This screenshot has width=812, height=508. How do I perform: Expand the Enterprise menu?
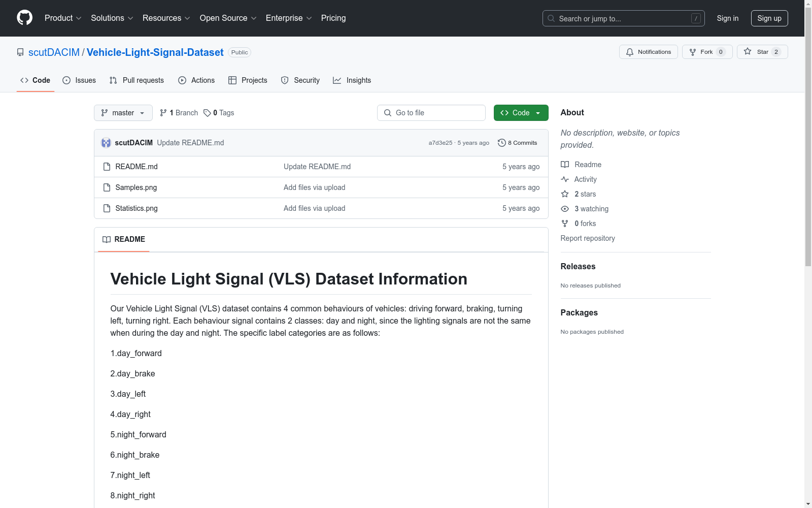coord(289,18)
